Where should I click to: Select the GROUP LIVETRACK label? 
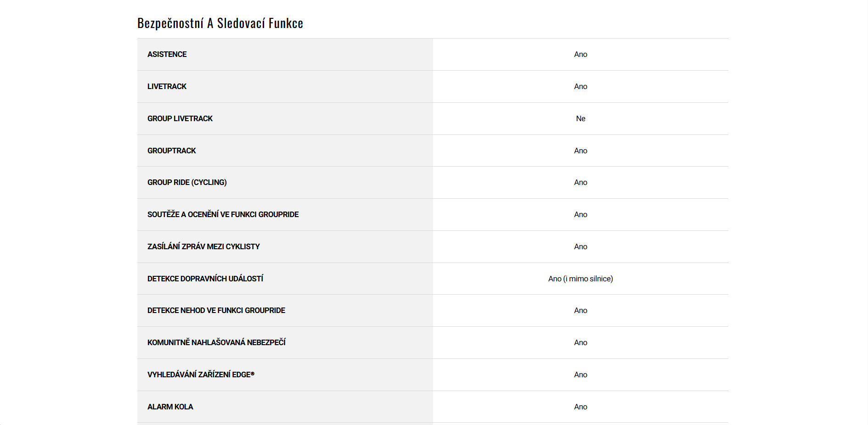click(x=180, y=118)
